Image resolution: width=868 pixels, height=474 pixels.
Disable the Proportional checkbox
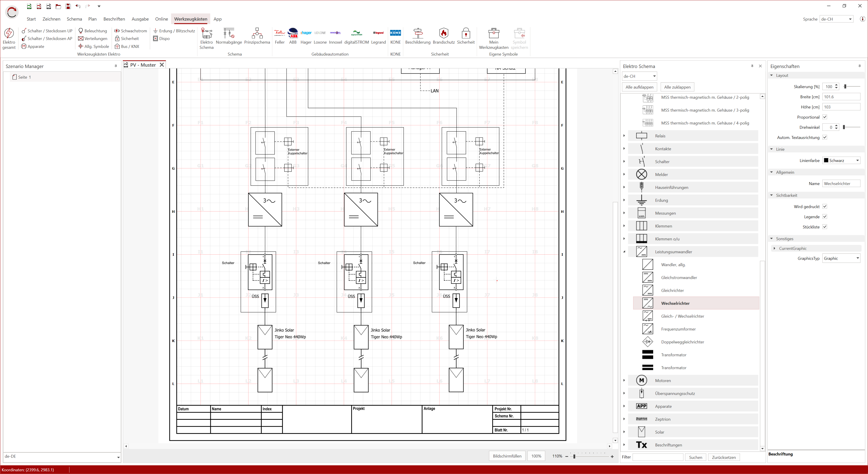[x=825, y=117]
